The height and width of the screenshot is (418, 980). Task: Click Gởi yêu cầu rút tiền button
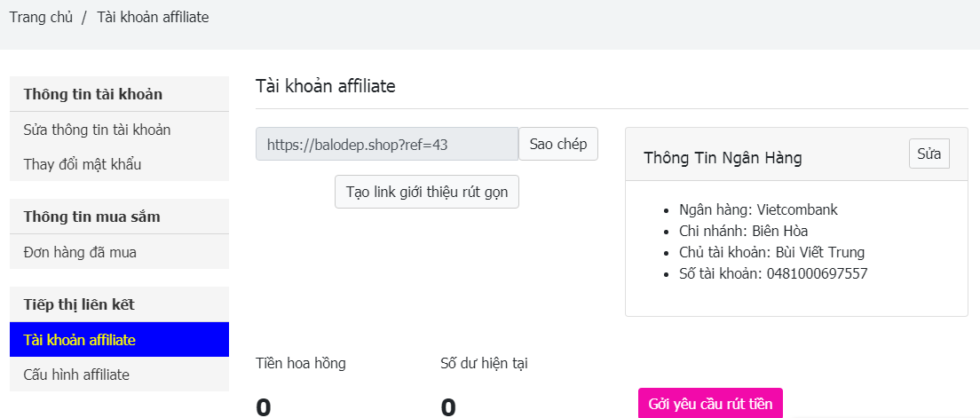click(x=710, y=404)
